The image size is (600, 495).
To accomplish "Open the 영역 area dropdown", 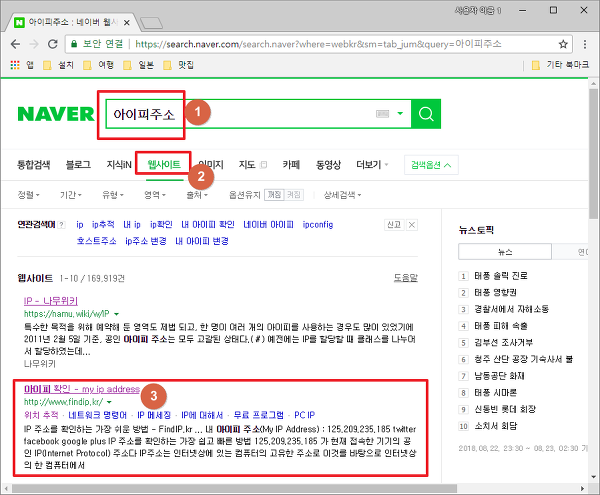I will click(155, 195).
